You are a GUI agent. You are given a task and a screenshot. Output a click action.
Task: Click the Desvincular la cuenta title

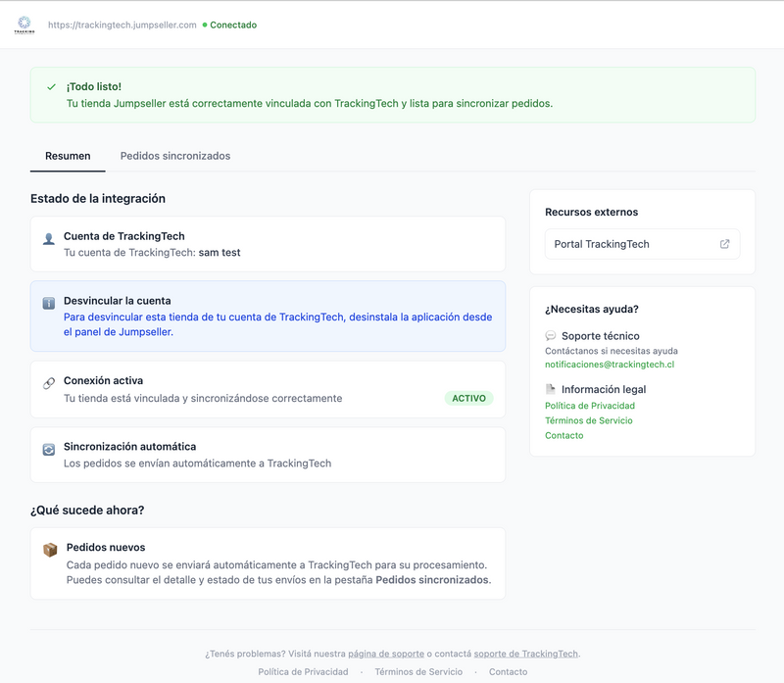pos(117,301)
